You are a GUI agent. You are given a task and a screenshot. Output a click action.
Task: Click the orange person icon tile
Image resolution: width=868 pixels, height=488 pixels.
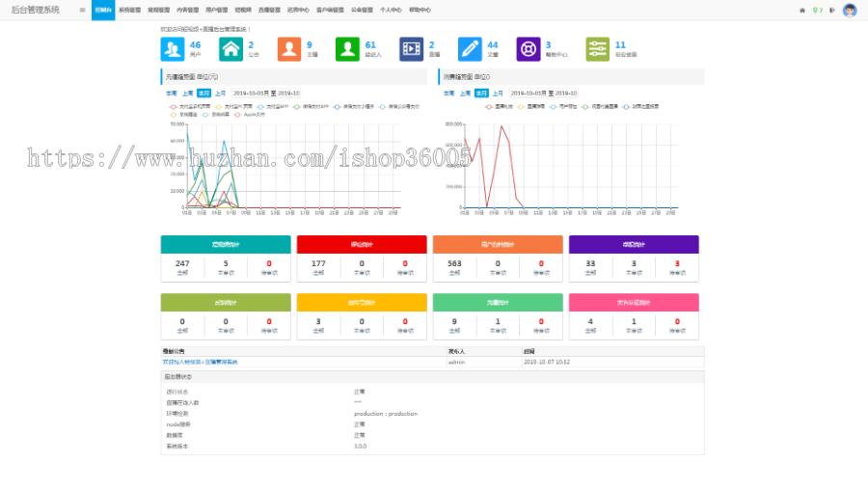[x=289, y=49]
